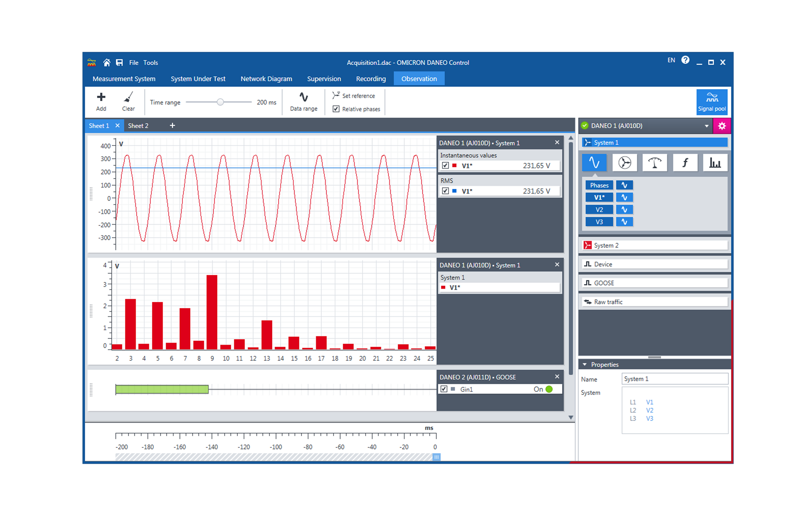The width and height of the screenshot is (795, 532).
Task: Open the pink gear settings icon
Action: pos(722,126)
